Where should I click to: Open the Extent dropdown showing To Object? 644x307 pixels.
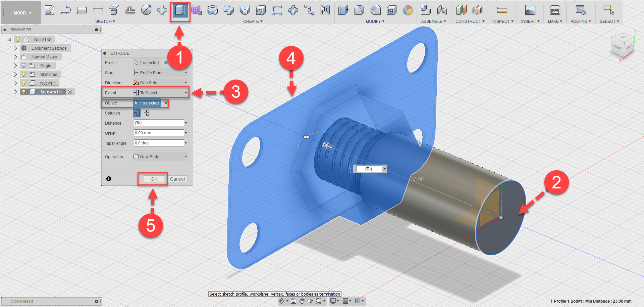[x=160, y=92]
